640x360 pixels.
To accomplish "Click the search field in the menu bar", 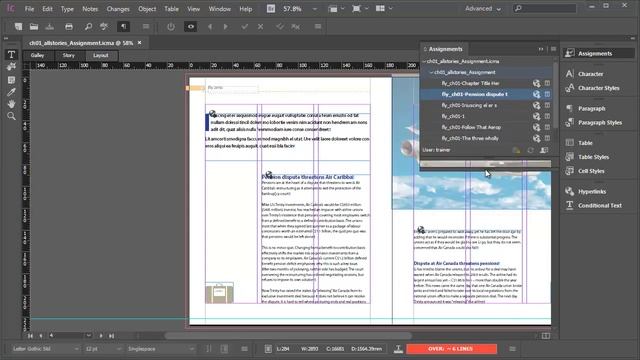I will coord(544,8).
